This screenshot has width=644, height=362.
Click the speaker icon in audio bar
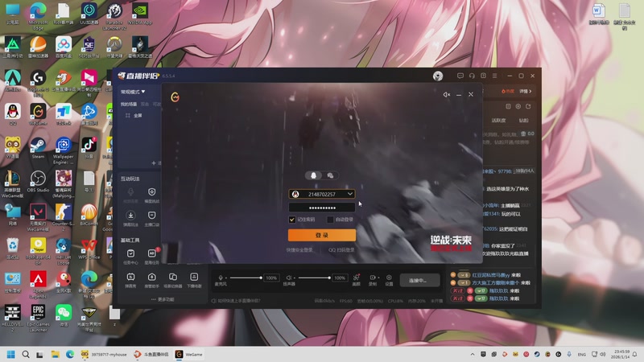pyautogui.click(x=289, y=278)
